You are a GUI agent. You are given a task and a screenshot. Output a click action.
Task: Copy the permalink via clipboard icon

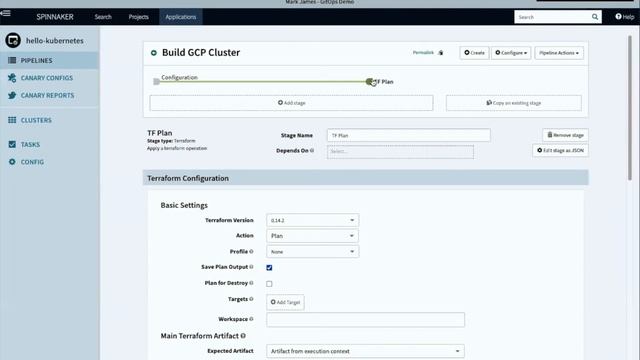[441, 53]
